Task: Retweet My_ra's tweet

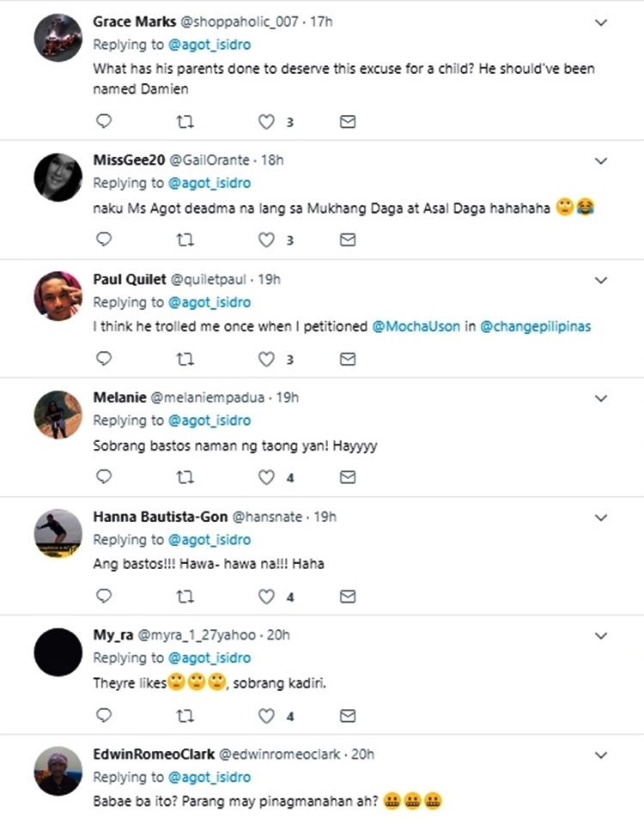Action: [x=185, y=715]
